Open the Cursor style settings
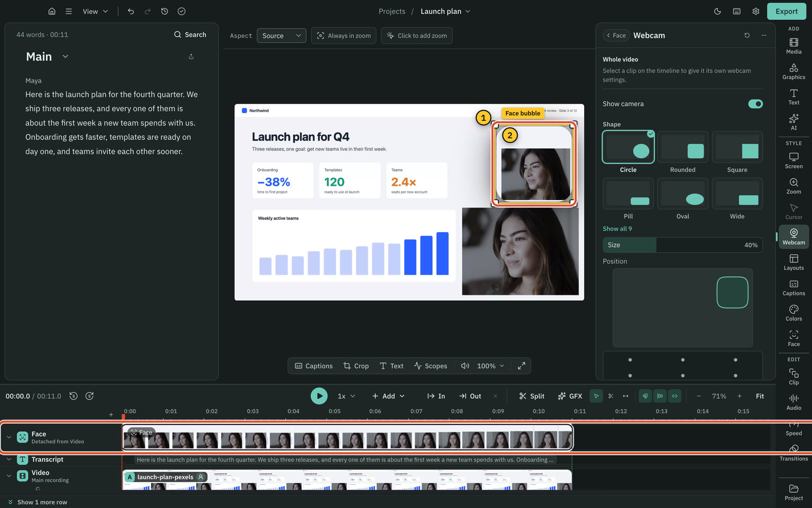The image size is (812, 508). coord(794,212)
